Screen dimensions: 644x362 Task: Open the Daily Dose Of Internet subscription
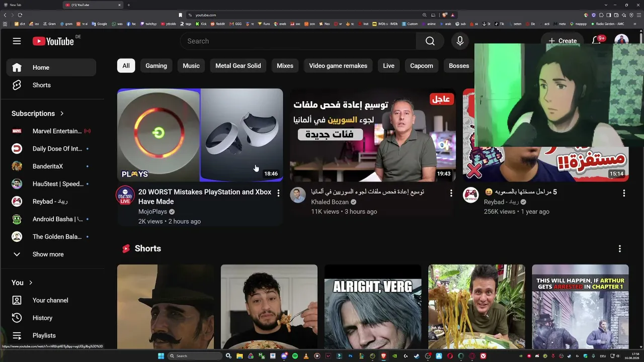click(51, 149)
